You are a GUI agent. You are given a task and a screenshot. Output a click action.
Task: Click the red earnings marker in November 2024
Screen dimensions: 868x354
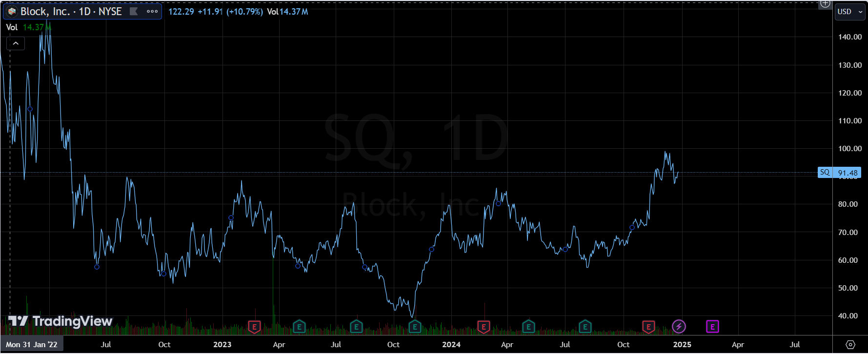[648, 327]
